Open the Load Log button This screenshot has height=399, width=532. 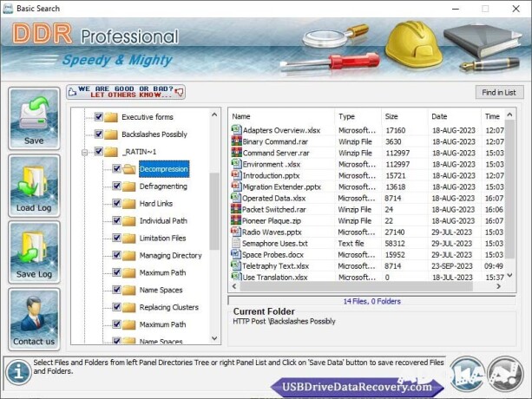click(x=34, y=186)
